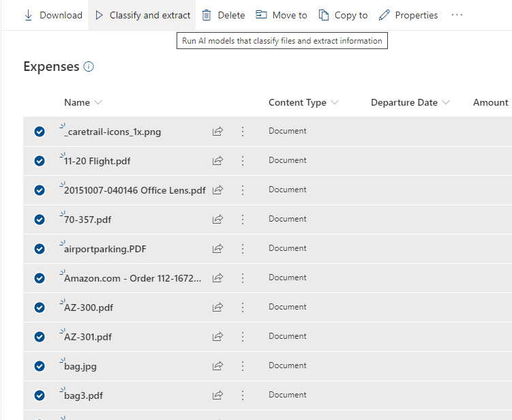Click Classify and extract in the toolbar

click(x=142, y=15)
